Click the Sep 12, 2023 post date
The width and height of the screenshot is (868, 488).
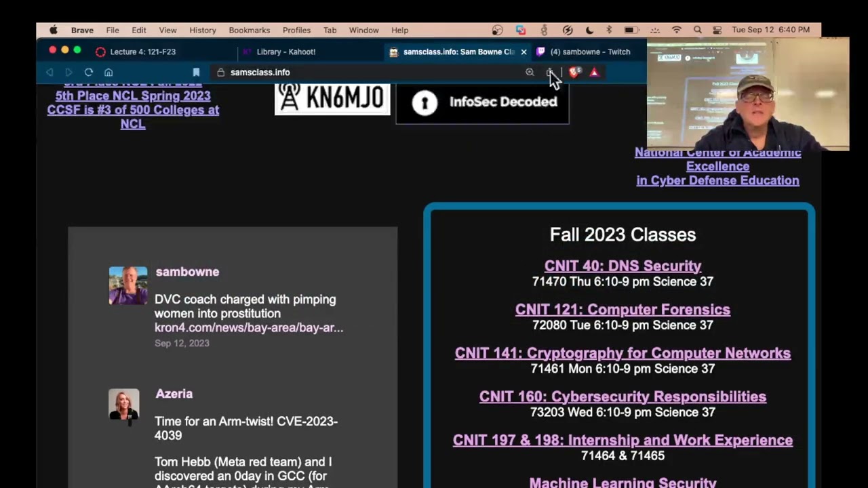point(182,343)
